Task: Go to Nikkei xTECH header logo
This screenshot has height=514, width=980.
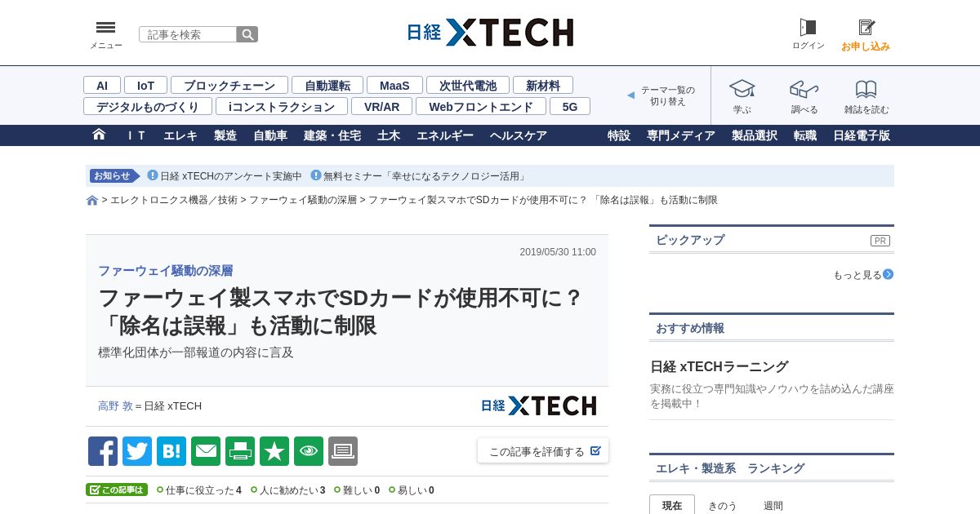Action: (x=490, y=33)
